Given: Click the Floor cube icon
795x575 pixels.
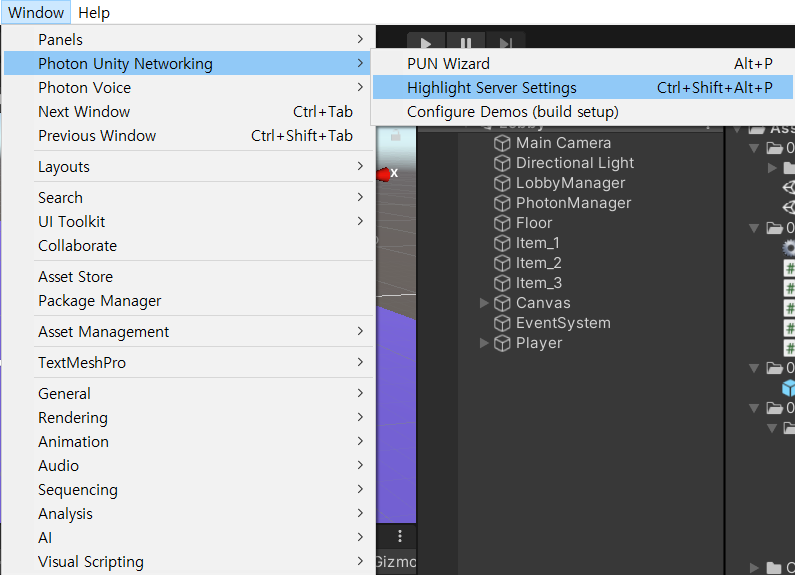Looking at the screenshot, I should pos(502,224).
